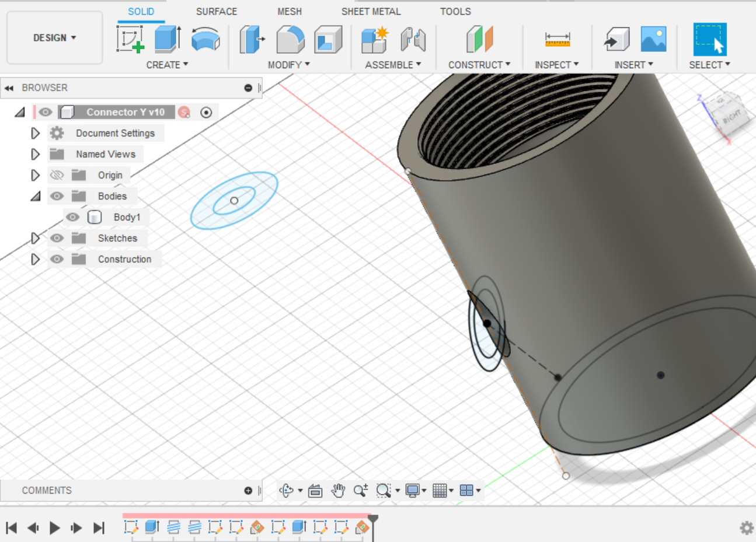Hide Body1 with its visibility eye
Image resolution: width=756 pixels, height=542 pixels.
[72, 216]
